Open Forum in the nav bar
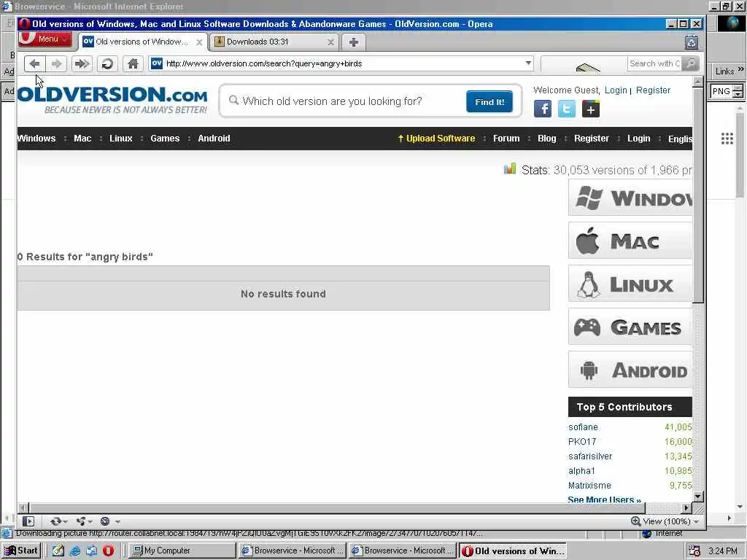 click(506, 138)
